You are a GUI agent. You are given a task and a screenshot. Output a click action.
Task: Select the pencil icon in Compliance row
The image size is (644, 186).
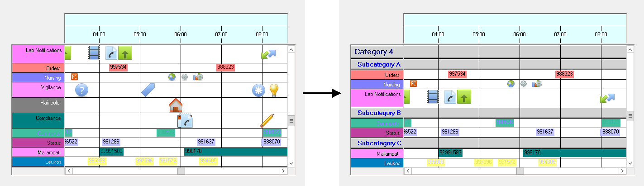tap(267, 120)
